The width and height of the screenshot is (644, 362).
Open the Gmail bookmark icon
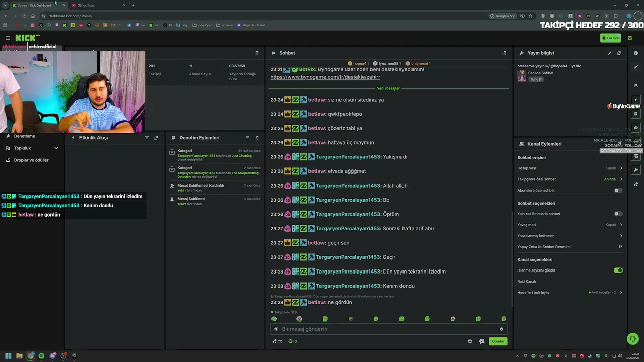click(113, 25)
